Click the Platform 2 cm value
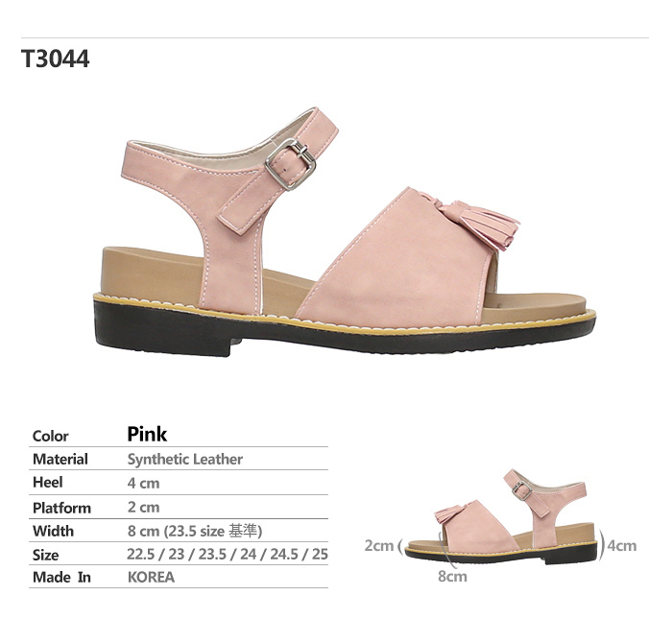672x619 pixels. point(143,507)
